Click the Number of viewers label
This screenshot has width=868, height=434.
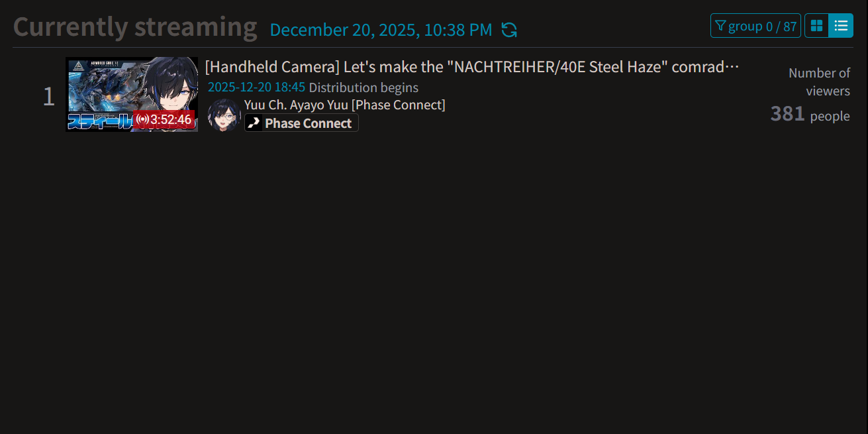point(819,81)
